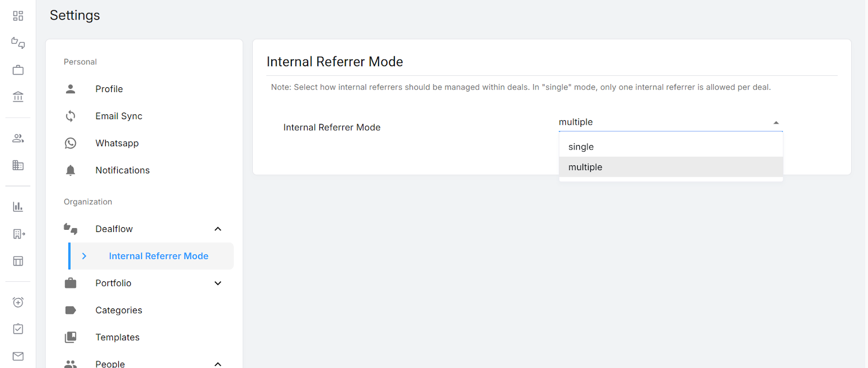The height and width of the screenshot is (368, 868).
Task: Select Internal Referrer Mode tree item
Action: click(151, 256)
